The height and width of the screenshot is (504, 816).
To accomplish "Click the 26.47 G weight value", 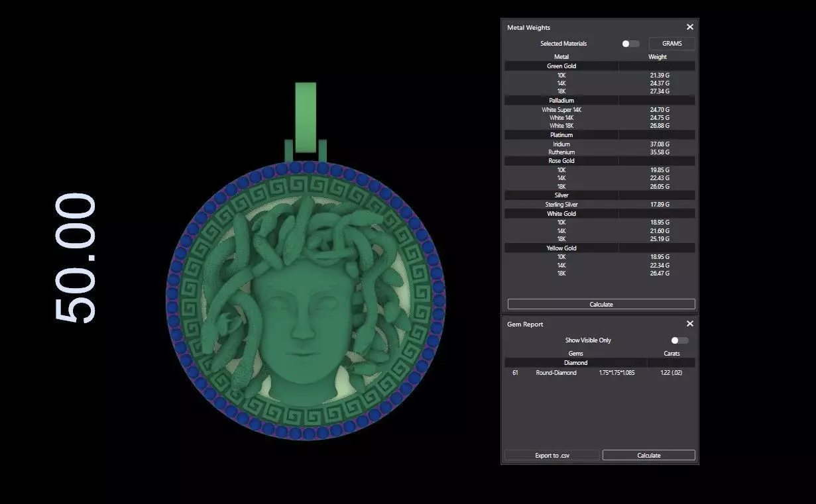I will 660,274.
